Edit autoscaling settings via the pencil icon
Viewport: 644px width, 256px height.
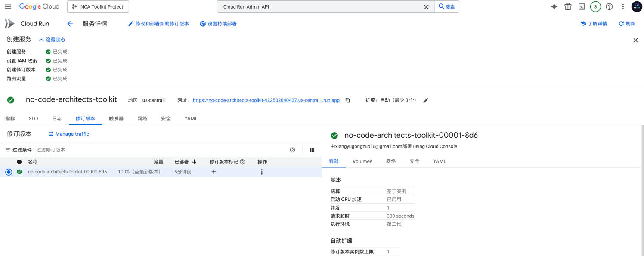click(x=425, y=100)
